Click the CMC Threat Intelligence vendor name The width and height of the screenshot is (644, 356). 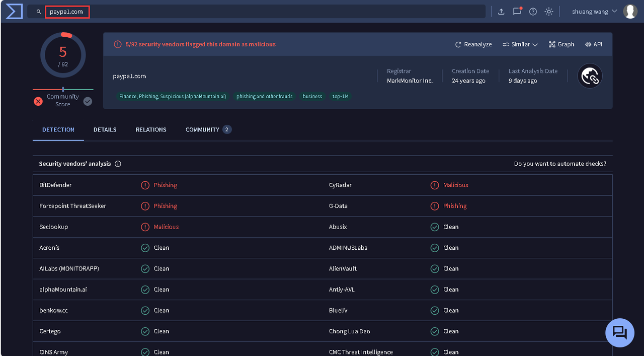(361, 352)
